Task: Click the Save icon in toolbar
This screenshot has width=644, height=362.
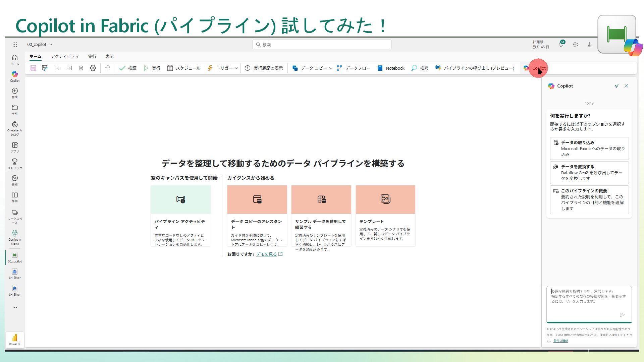Action: 33,68
